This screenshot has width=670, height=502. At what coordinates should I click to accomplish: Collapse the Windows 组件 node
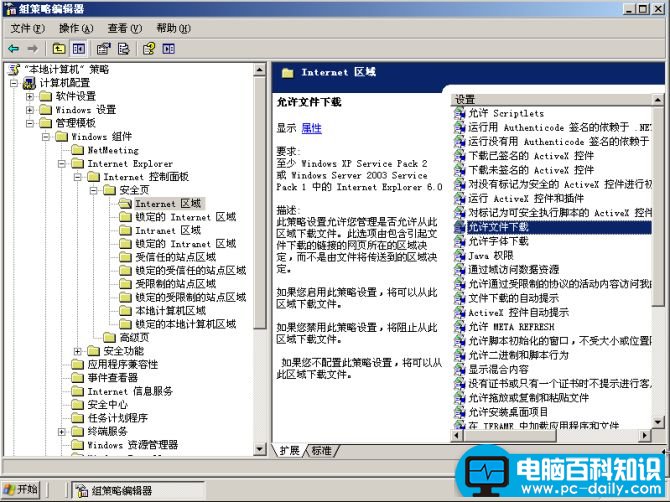pyautogui.click(x=46, y=137)
